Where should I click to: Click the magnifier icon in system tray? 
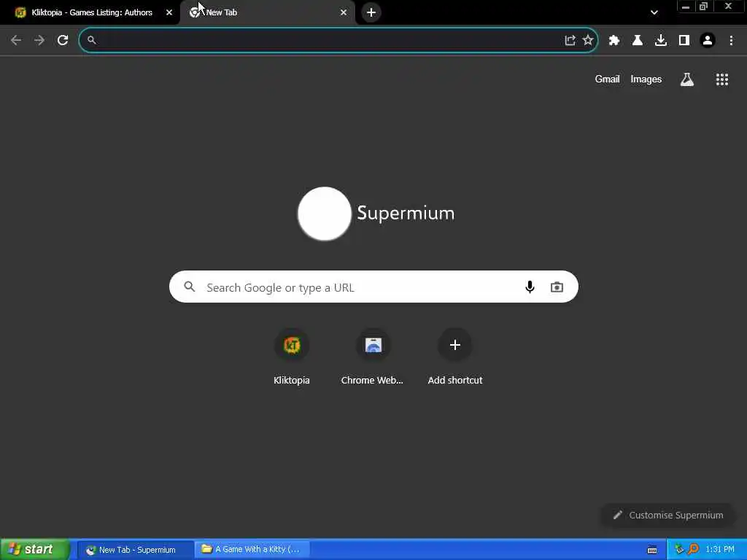coord(693,550)
